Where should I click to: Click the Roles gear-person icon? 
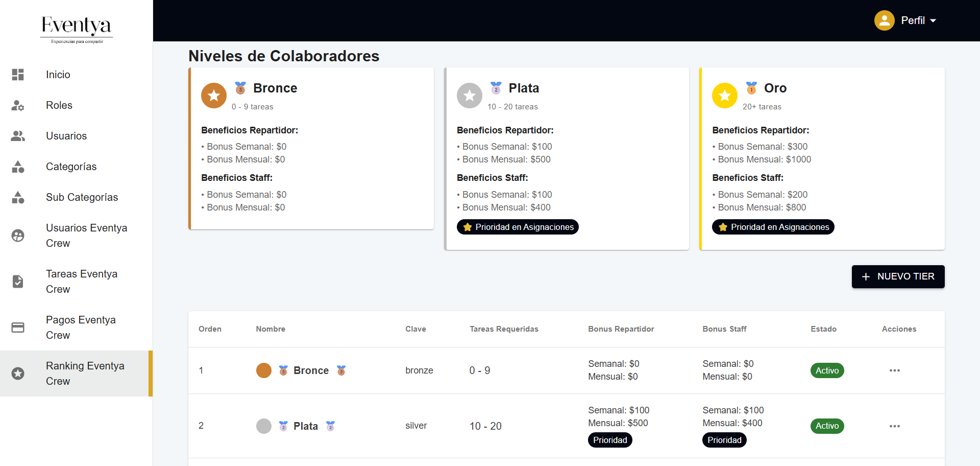tap(18, 105)
